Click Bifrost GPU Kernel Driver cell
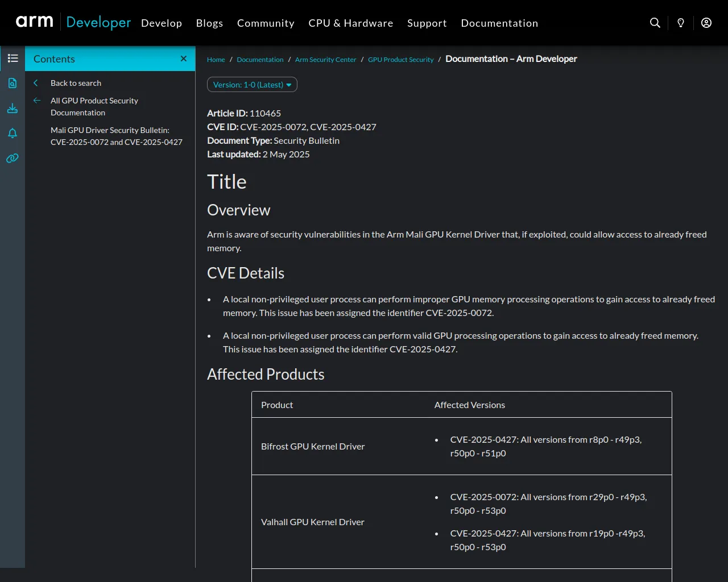This screenshot has height=582, width=728. click(313, 446)
